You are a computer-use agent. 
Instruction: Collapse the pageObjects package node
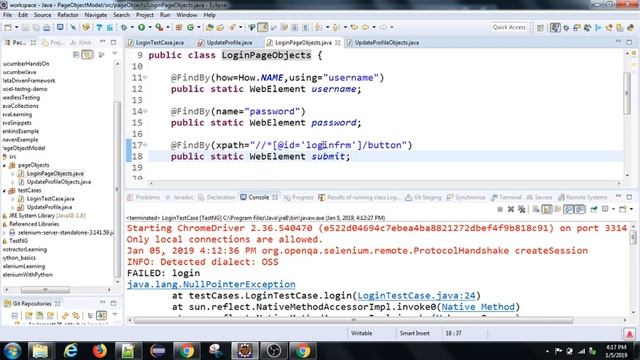(x=4, y=165)
